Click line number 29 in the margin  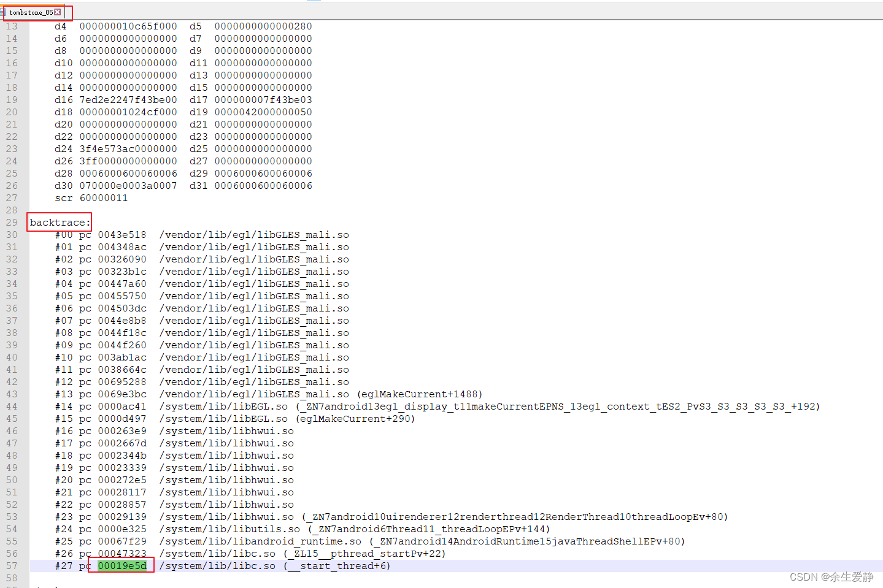coord(11,222)
